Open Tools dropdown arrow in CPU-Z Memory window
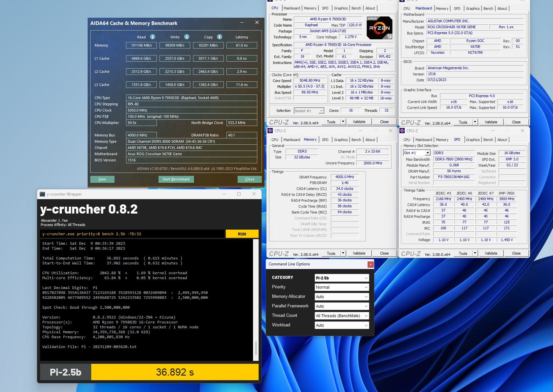 (x=343, y=253)
